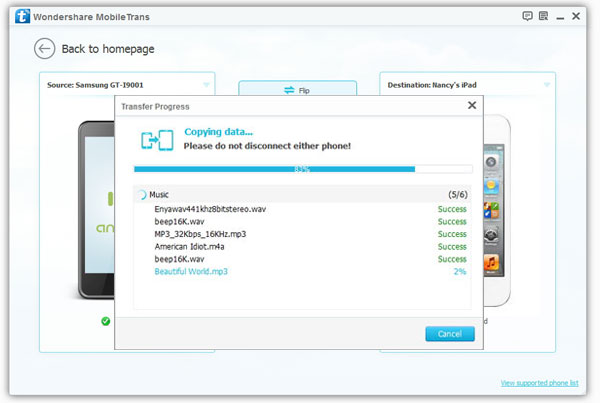Select American Idiot.m4a file

coord(189,246)
